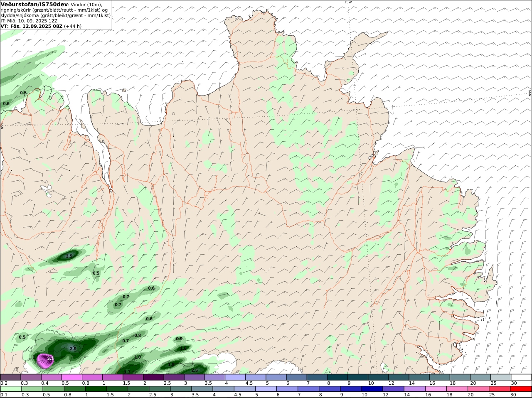Click the 0.9 precipitation value on the map

[x=179, y=339]
